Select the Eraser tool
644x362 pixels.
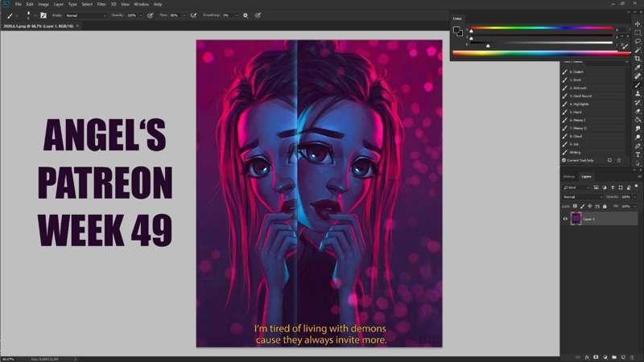coord(638,111)
